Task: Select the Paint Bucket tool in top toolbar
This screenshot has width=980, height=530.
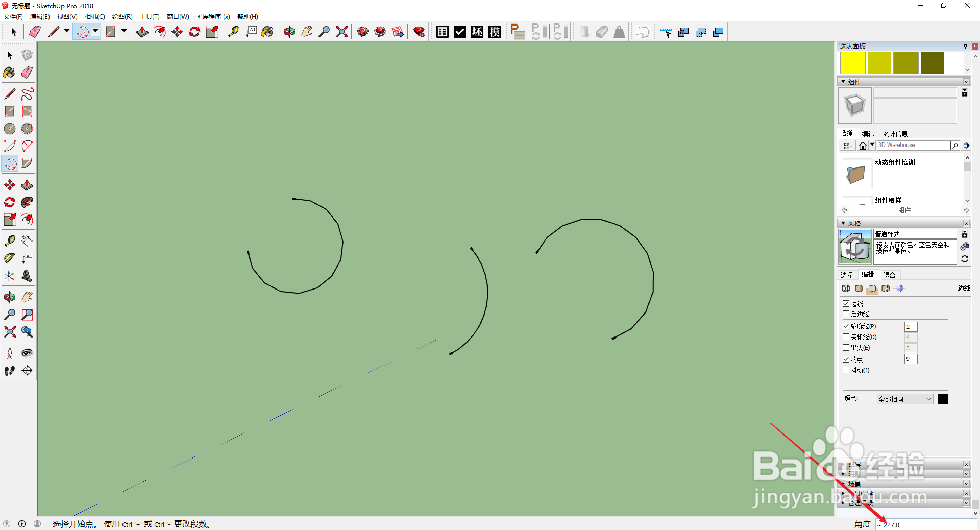Action: tap(267, 32)
